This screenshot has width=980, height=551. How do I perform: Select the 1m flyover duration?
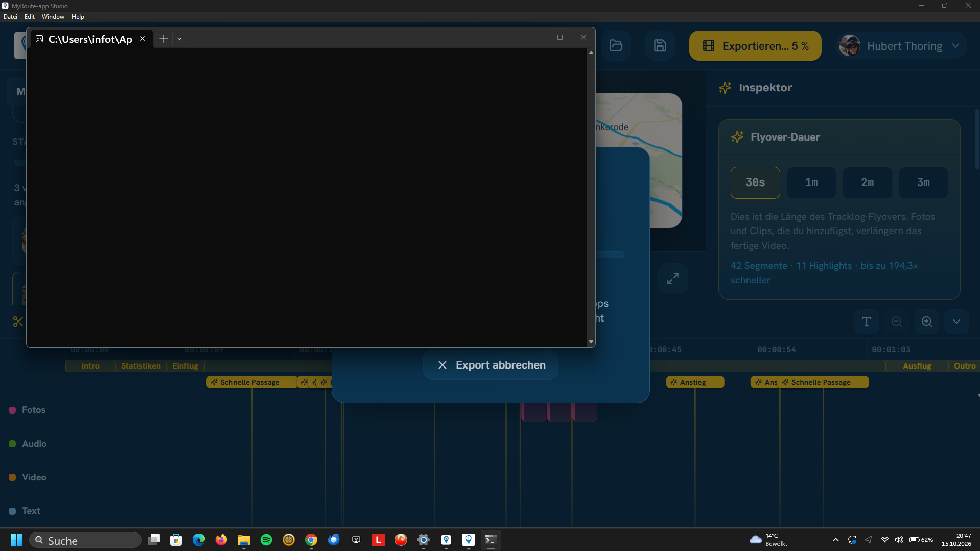pos(811,182)
